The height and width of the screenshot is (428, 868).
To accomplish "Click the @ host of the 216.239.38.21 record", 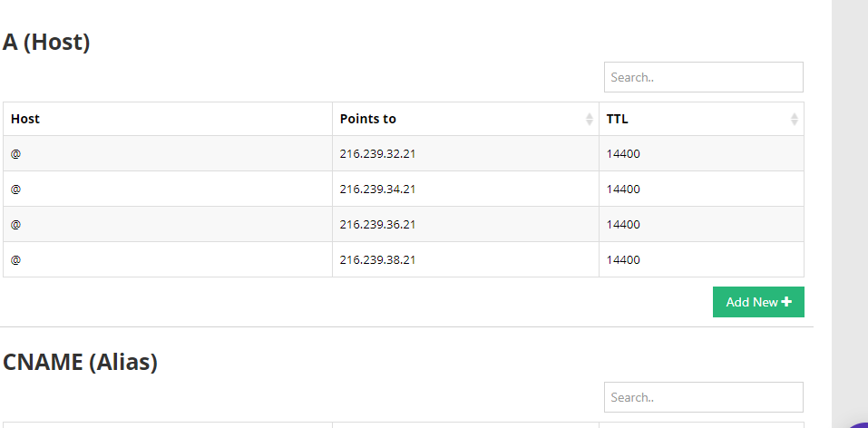I will pyautogui.click(x=16, y=260).
